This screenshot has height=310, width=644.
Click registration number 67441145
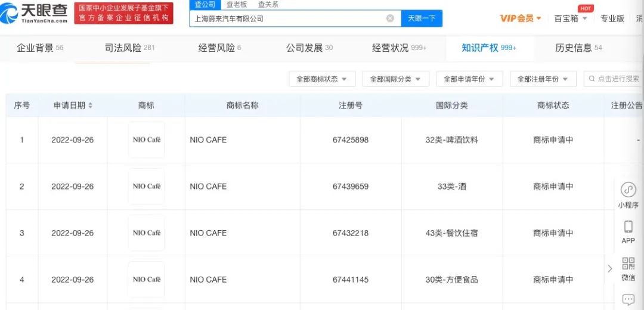(351, 280)
